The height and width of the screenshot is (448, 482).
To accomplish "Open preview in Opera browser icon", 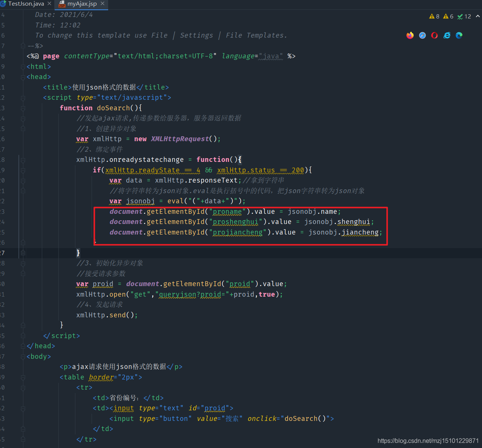I will (x=435, y=35).
